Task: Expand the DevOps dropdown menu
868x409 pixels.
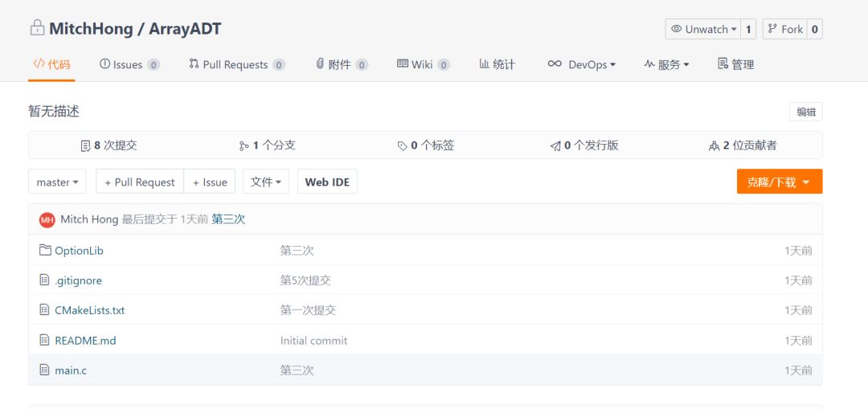Action: click(581, 64)
